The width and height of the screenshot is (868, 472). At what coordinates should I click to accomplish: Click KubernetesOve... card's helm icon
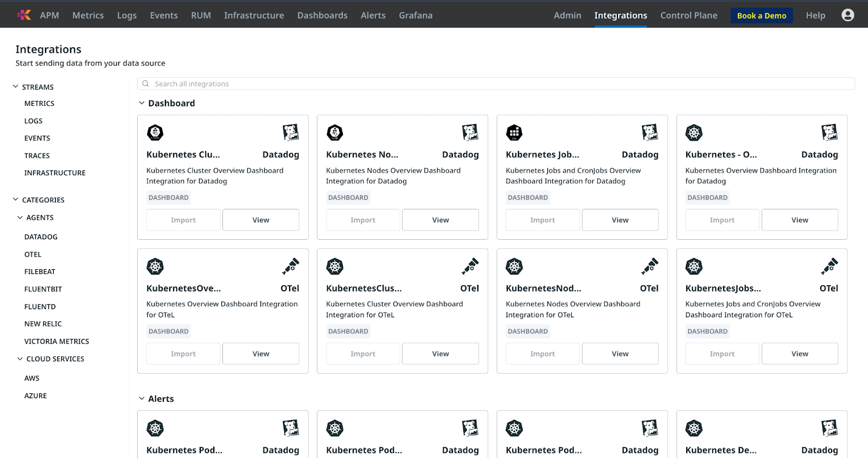pyautogui.click(x=155, y=266)
